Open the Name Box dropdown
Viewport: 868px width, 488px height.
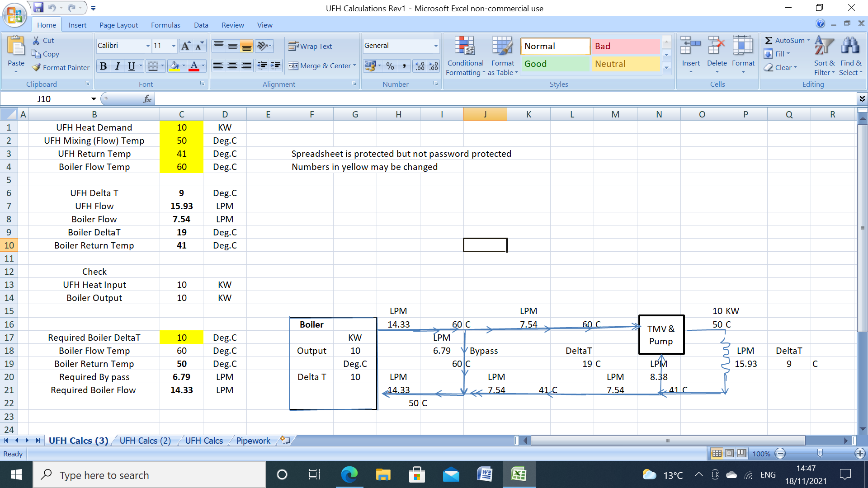(x=94, y=99)
